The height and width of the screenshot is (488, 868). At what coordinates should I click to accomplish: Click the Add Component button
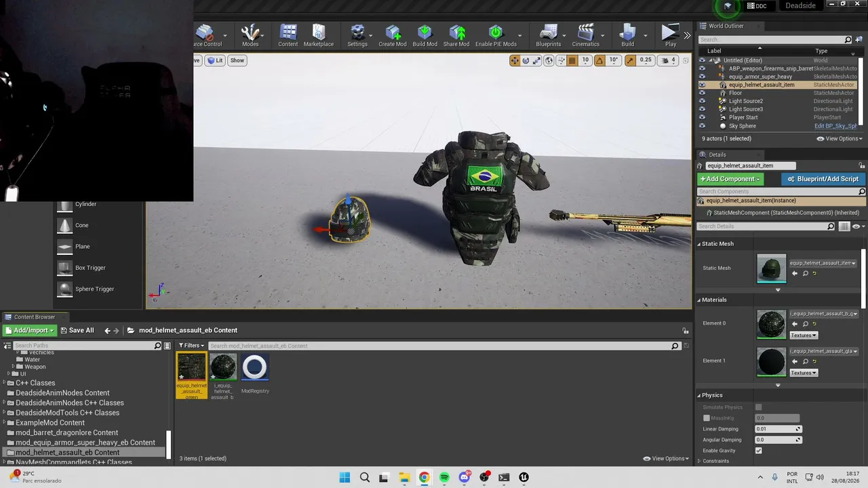(x=730, y=179)
